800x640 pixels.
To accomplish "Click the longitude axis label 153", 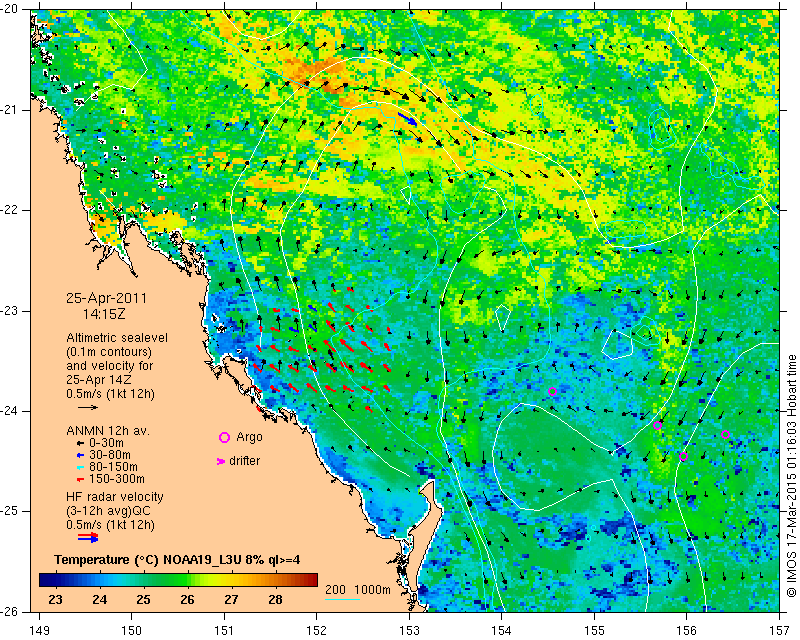I will pyautogui.click(x=409, y=631).
